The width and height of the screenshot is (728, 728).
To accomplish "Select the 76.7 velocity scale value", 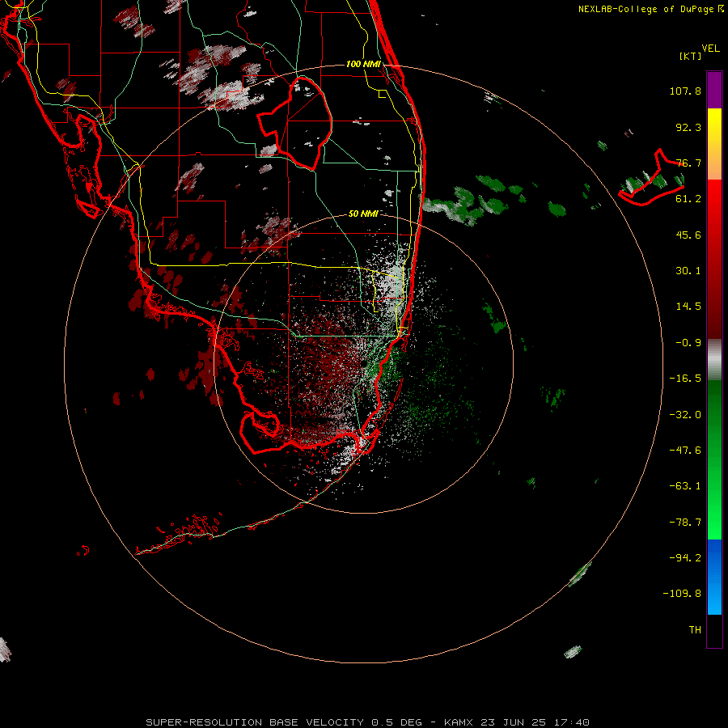I will tap(688, 163).
